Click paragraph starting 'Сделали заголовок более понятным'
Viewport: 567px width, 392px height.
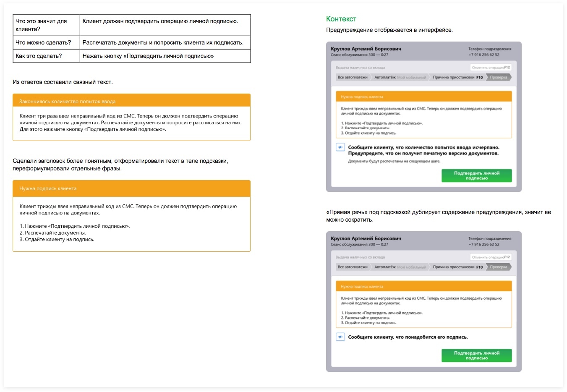coord(120,165)
